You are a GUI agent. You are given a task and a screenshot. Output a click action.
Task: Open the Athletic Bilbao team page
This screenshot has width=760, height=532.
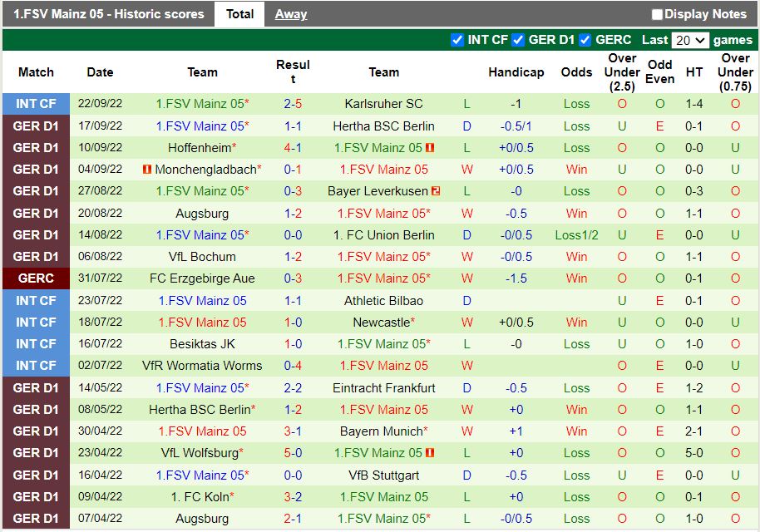coord(383,300)
